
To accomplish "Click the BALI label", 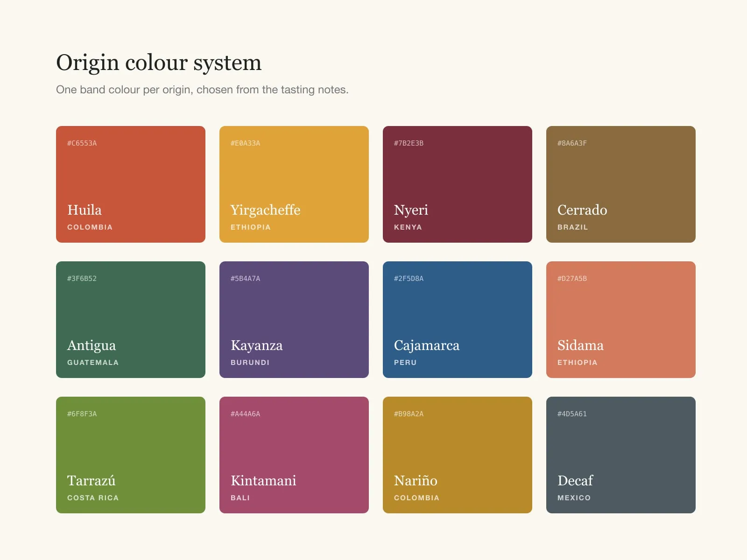I will (x=240, y=498).
